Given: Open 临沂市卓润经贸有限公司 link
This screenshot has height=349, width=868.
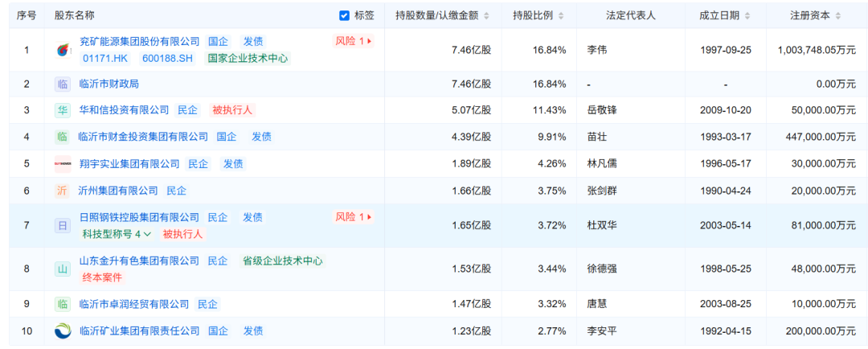Looking at the screenshot, I should point(134,304).
